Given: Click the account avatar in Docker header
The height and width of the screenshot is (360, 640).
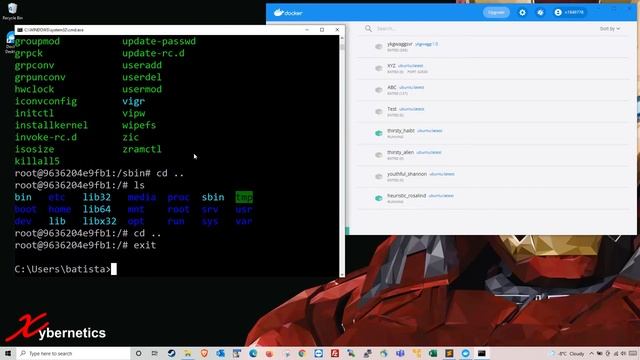Looking at the screenshot, I should 558,13.
